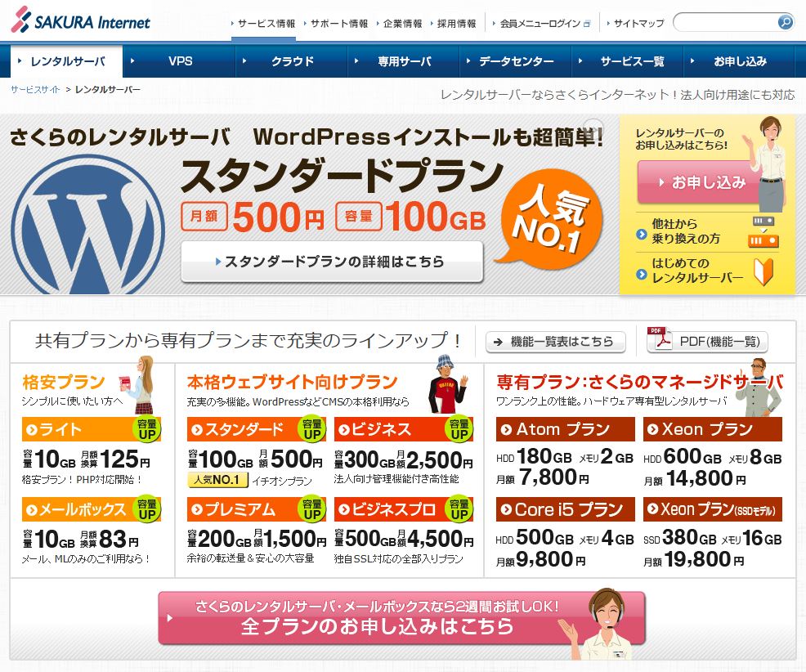Click the 人気NO.1 yellow label under スタンダード
Viewport: 806px width, 672px height.
pyautogui.click(x=218, y=480)
